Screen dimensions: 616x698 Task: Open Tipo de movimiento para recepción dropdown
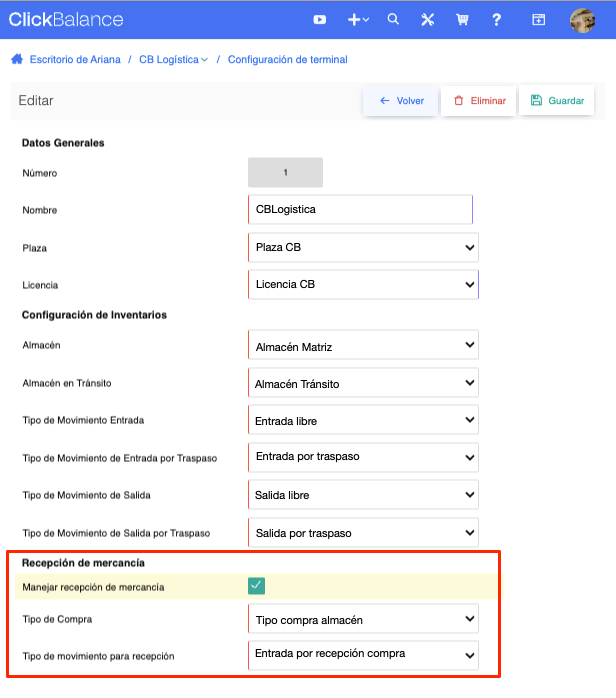click(x=363, y=655)
